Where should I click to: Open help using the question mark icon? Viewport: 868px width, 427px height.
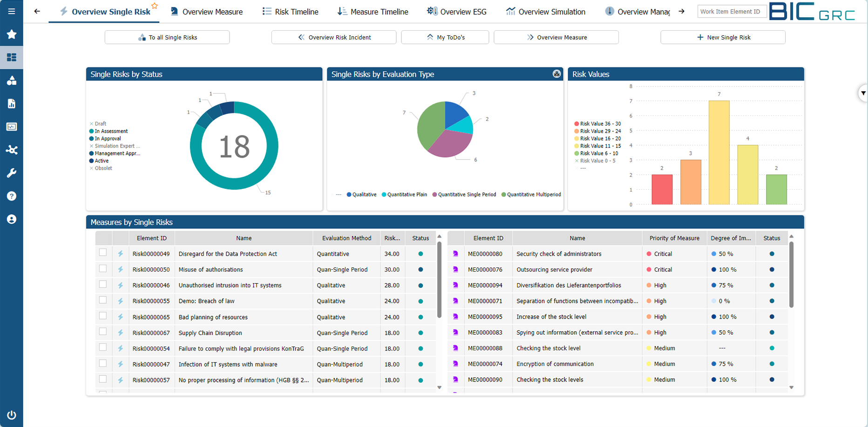12,196
